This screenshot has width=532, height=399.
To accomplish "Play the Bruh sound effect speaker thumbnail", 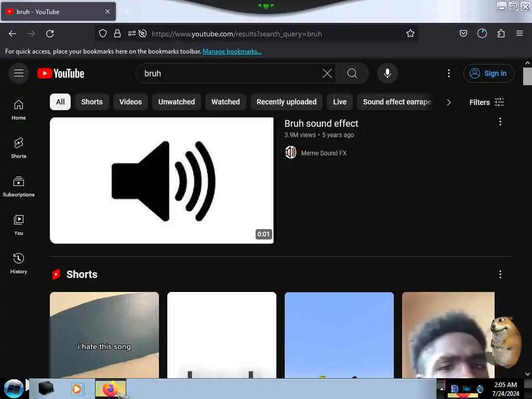I will click(162, 180).
